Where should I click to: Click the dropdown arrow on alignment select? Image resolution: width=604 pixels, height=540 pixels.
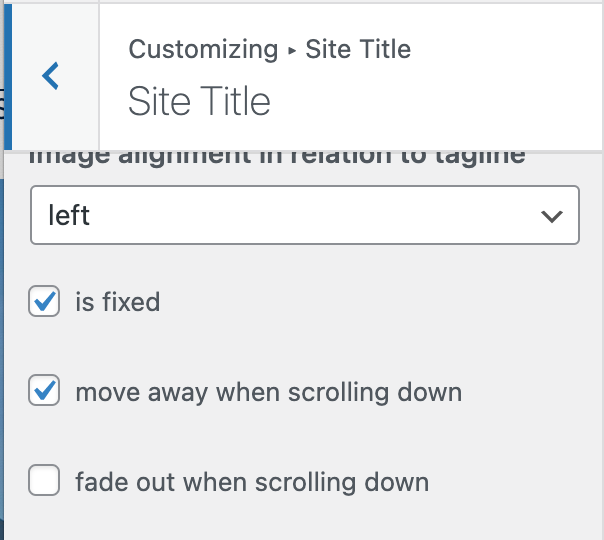coord(549,216)
